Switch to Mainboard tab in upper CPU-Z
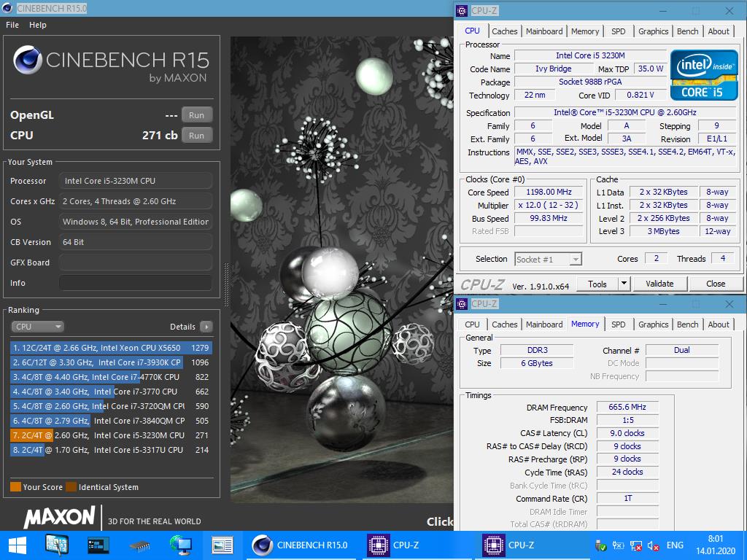This screenshot has height=560, width=747. click(x=544, y=31)
